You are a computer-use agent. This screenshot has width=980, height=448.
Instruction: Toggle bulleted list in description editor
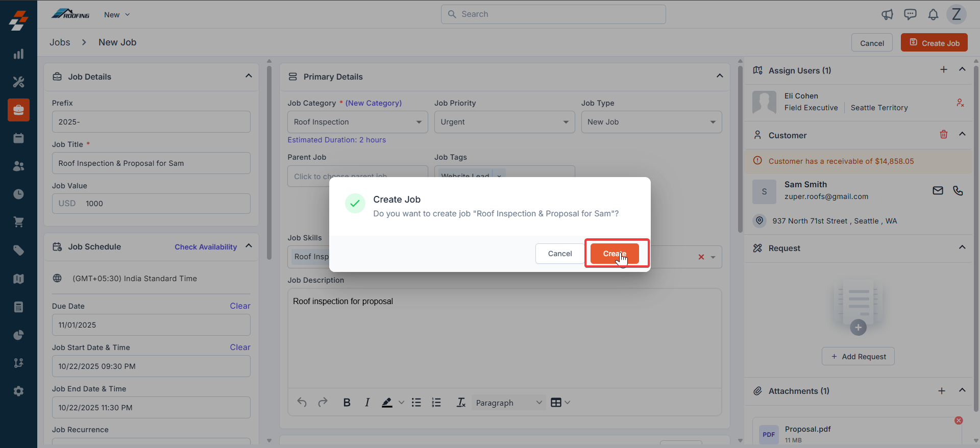(416, 403)
